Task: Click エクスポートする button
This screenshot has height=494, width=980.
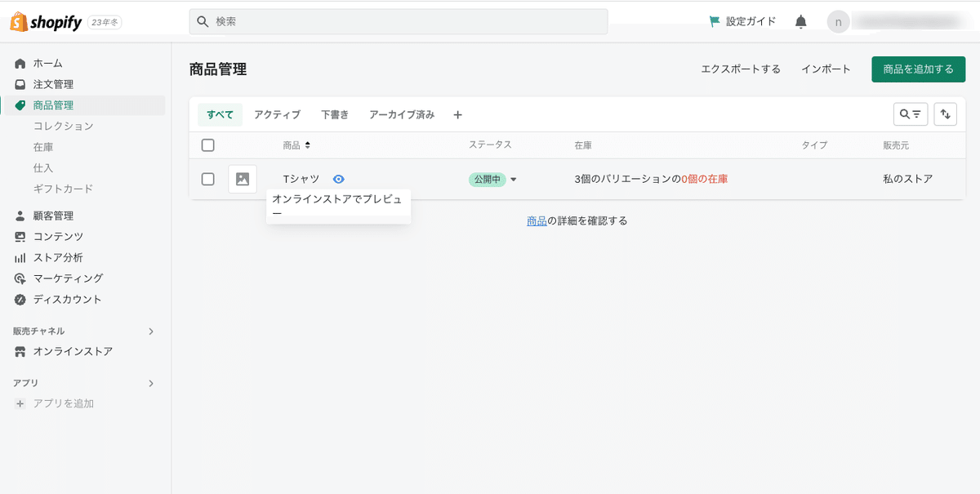Action: (741, 69)
